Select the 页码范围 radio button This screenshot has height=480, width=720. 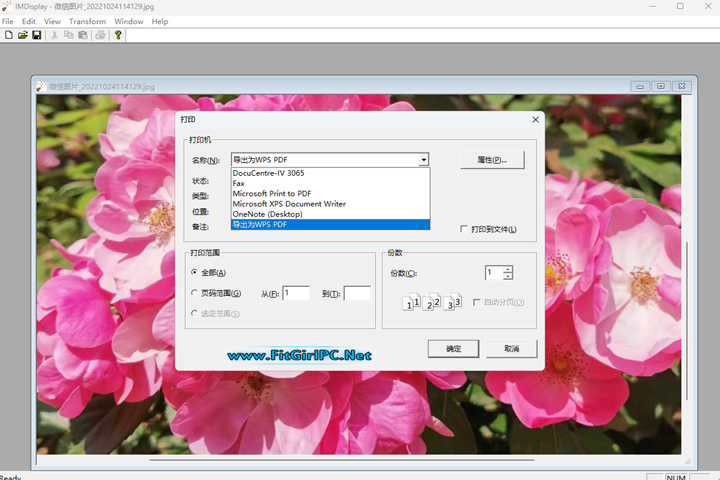(x=195, y=293)
